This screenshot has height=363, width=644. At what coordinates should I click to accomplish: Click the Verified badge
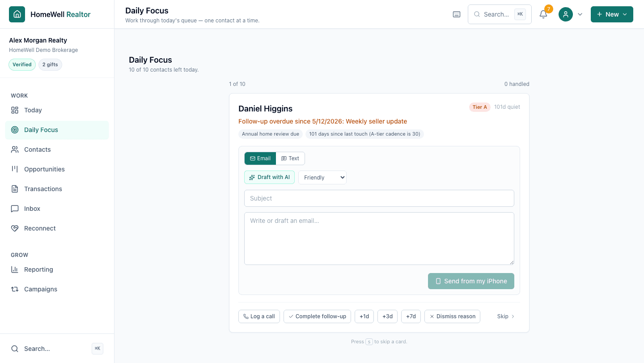[22, 64]
